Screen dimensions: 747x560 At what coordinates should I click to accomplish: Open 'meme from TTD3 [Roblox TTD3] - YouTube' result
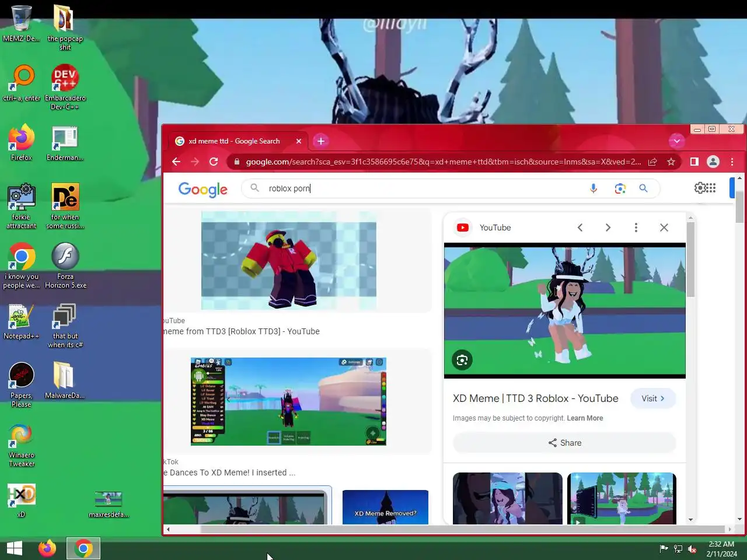coord(242,331)
